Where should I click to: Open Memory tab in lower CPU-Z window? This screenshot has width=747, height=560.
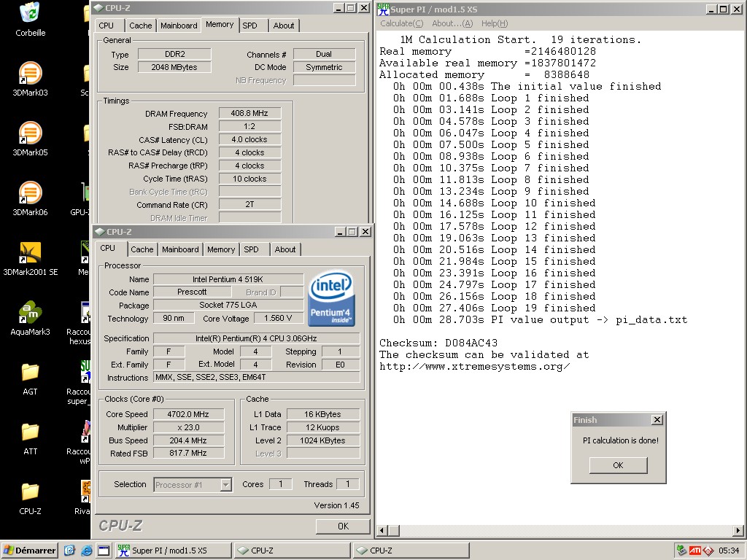221,249
